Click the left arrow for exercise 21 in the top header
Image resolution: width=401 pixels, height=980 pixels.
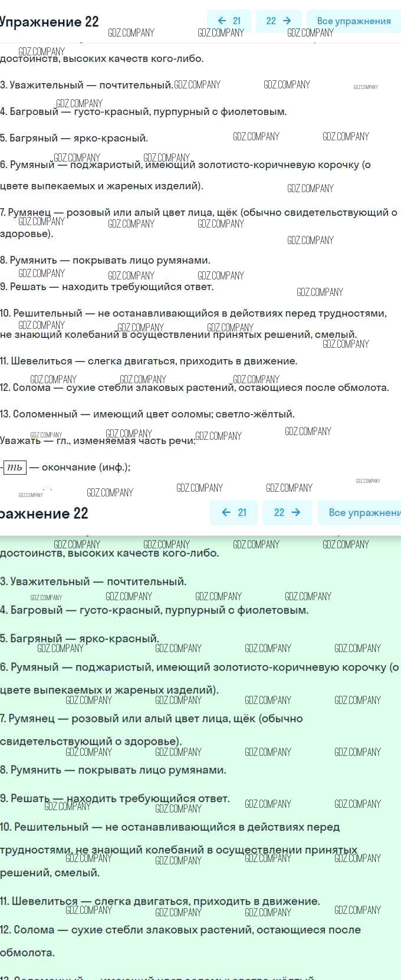(229, 21)
